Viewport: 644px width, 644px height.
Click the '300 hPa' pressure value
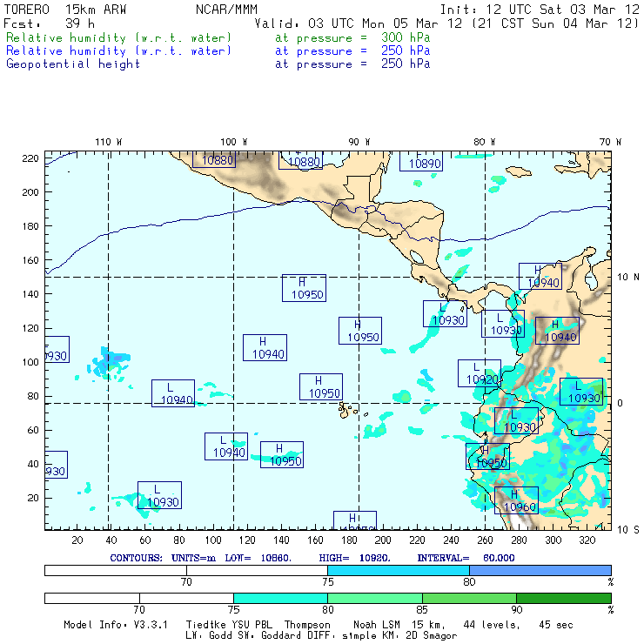point(406,37)
